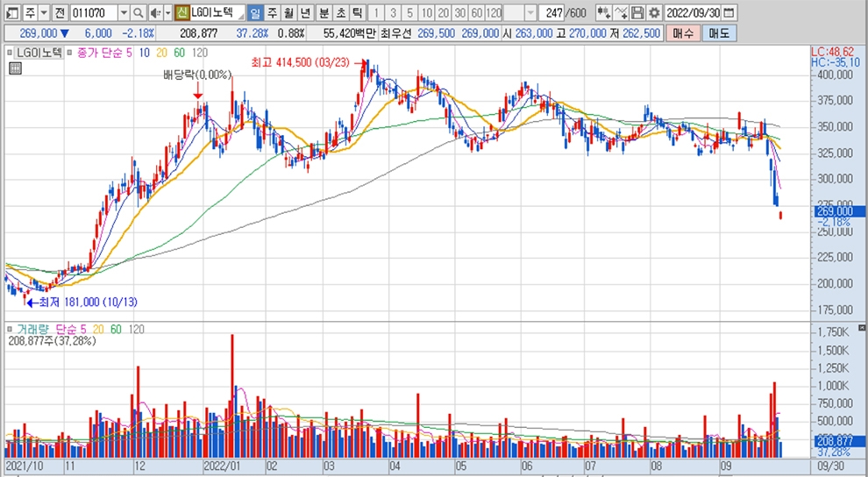Select the 30 interval button
868x477 pixels.
[459, 12]
